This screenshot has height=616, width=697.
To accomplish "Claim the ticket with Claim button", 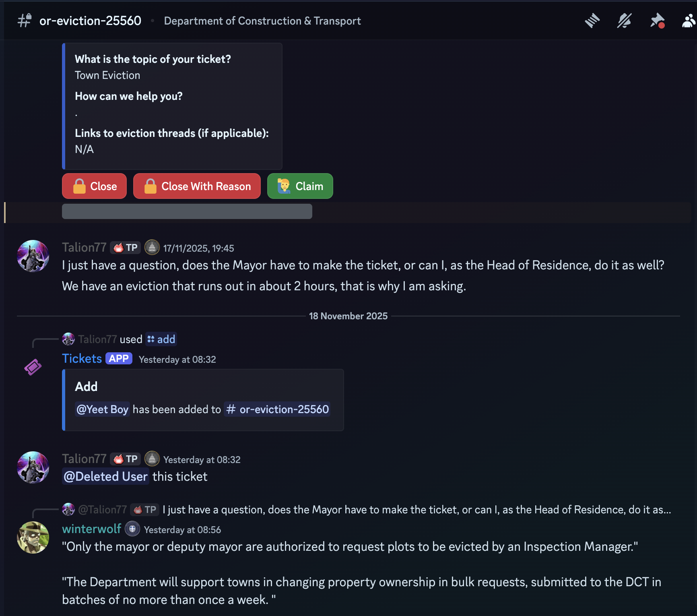I will 300,186.
